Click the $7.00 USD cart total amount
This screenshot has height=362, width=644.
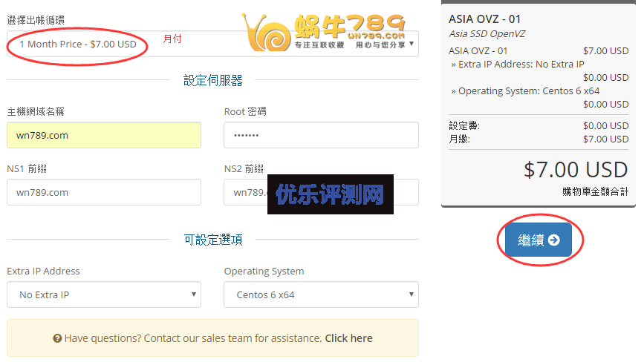[x=576, y=170]
